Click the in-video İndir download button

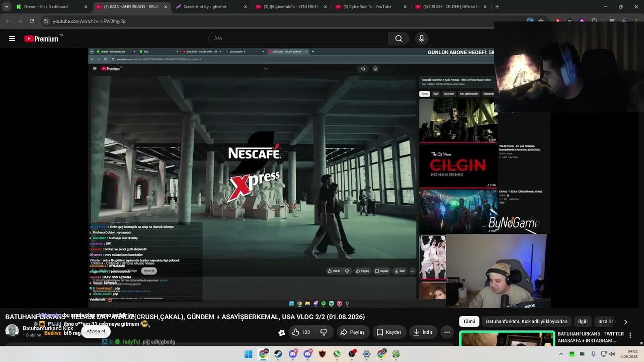[399, 271]
